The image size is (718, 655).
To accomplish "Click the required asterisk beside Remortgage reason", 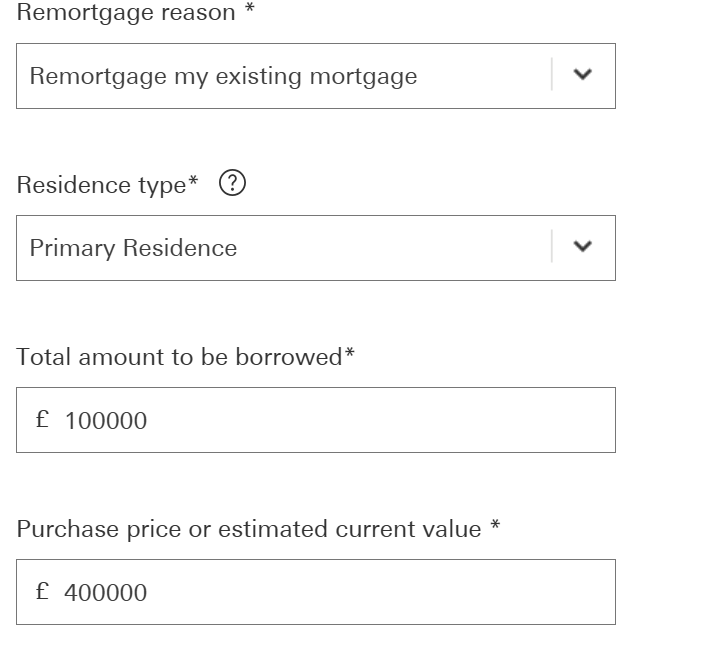I will pos(249,10).
